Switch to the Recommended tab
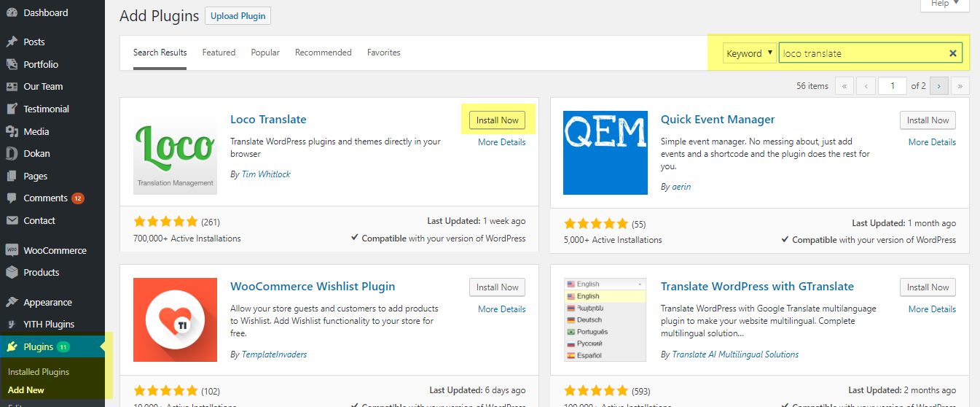The image size is (980, 407). click(324, 53)
